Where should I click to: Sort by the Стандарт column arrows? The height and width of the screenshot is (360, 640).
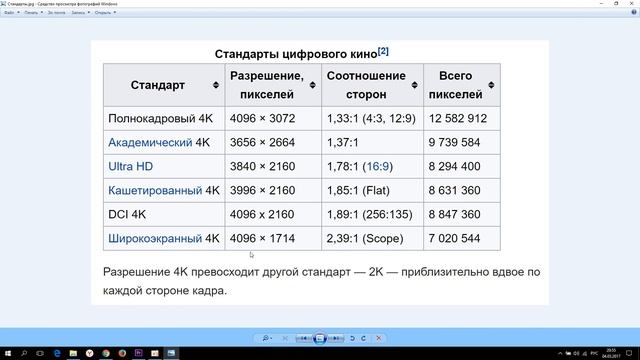pos(216,85)
